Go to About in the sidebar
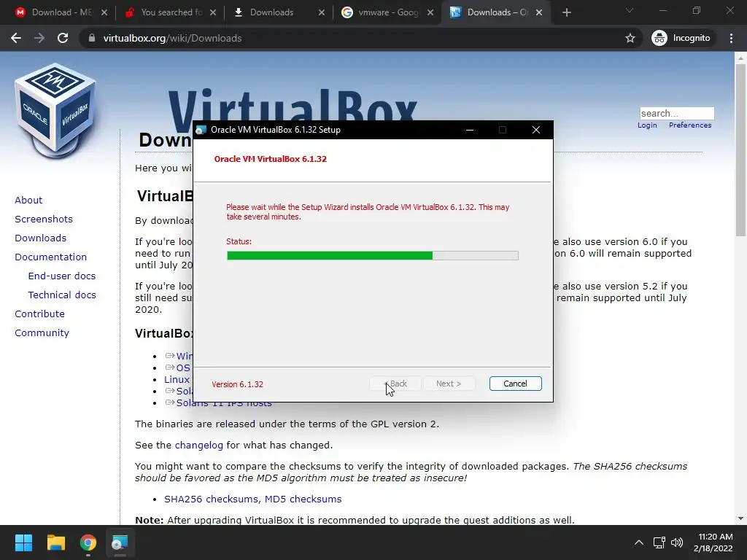 [28, 200]
